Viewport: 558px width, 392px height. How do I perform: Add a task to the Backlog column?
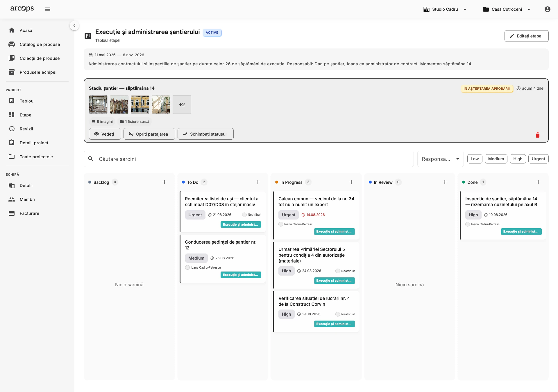pos(164,182)
